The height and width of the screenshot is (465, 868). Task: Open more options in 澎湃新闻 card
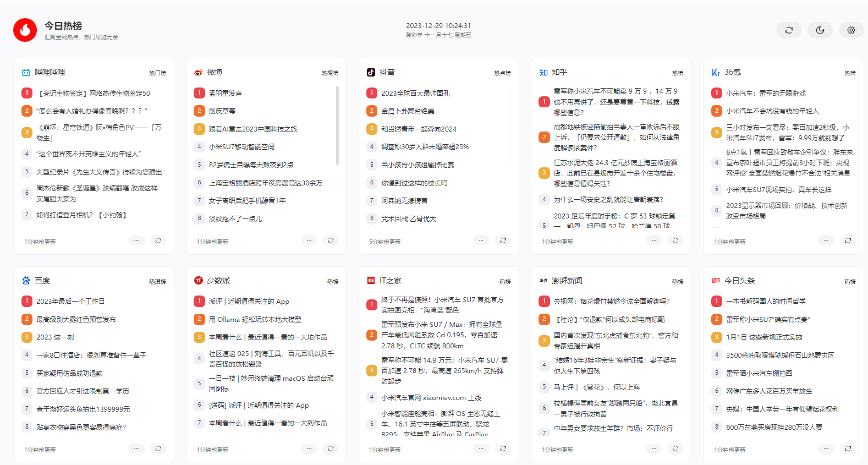point(653,448)
